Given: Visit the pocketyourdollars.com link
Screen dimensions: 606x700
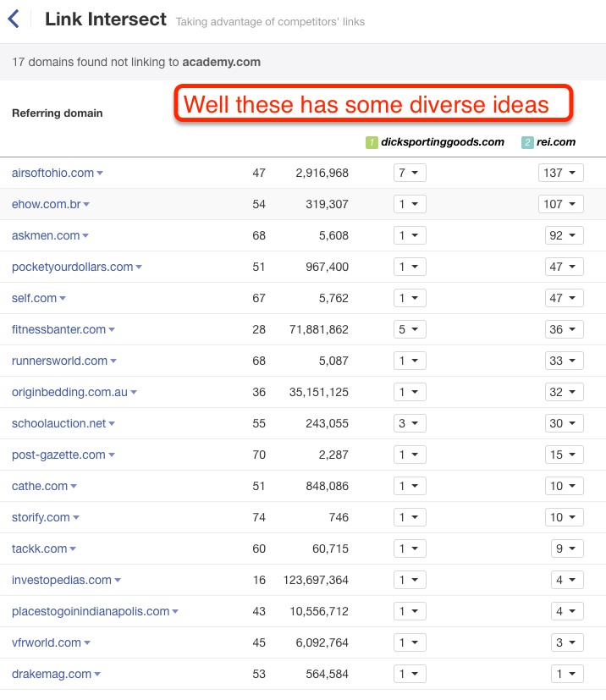Looking at the screenshot, I should [72, 267].
